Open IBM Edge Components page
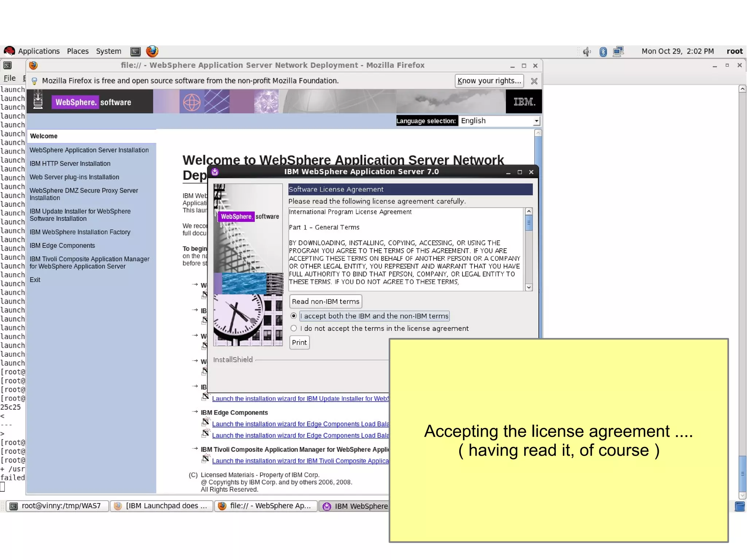This screenshot has height=560, width=747. click(x=62, y=246)
